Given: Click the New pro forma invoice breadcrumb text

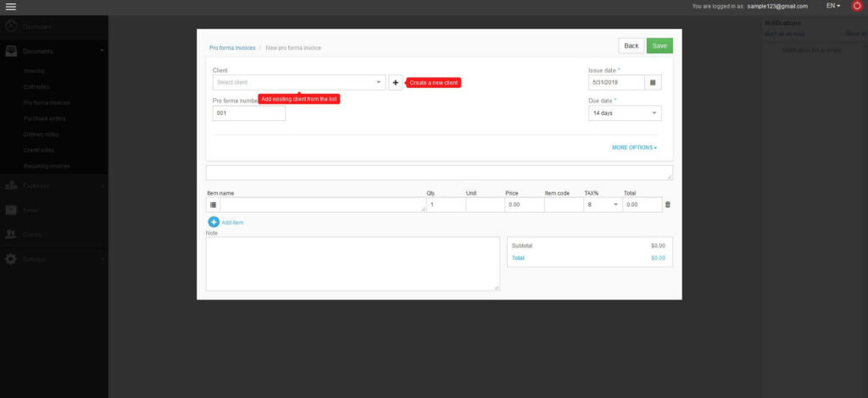Looking at the screenshot, I should click(x=293, y=48).
